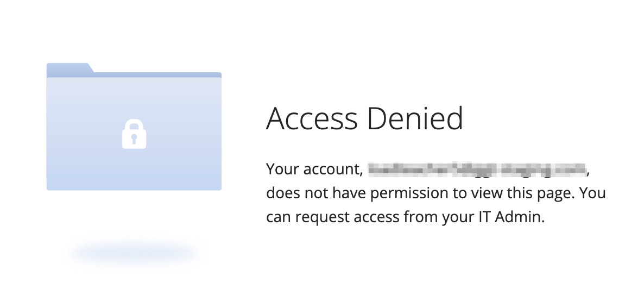
Task: Click the padlock keyhole
Action: [x=134, y=139]
